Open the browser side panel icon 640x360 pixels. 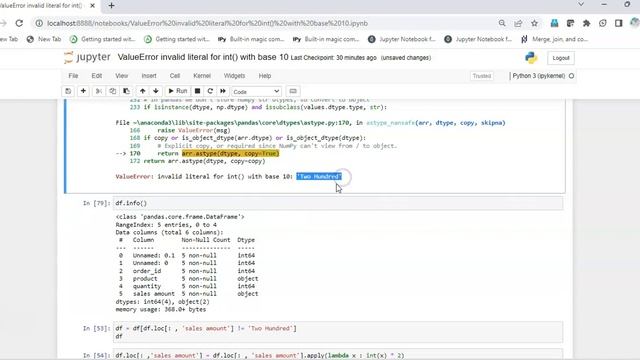(x=619, y=24)
